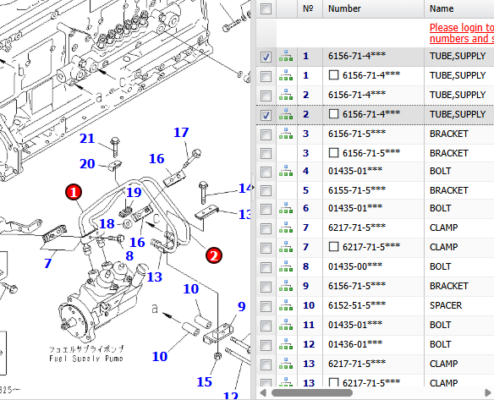
Task: Click hierarchy icon for row 8 BOLT 01435-00***
Action: [x=286, y=267]
